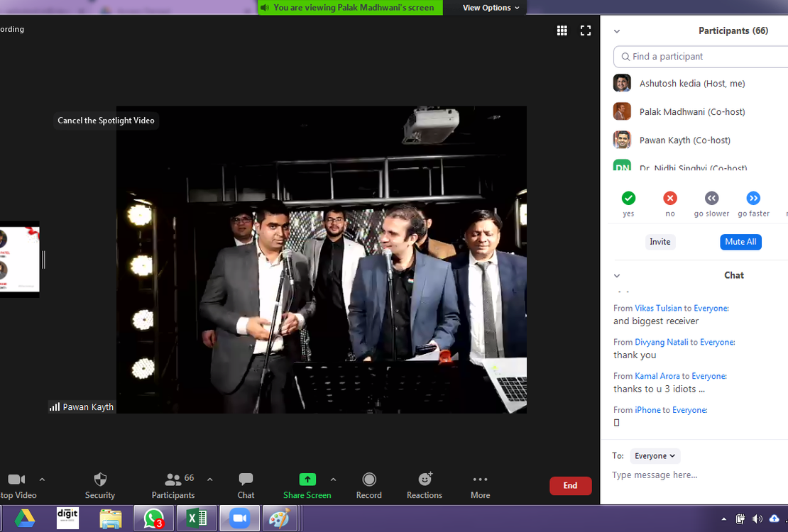Open the View Options dropdown
The image size is (788, 532).
pos(491,8)
